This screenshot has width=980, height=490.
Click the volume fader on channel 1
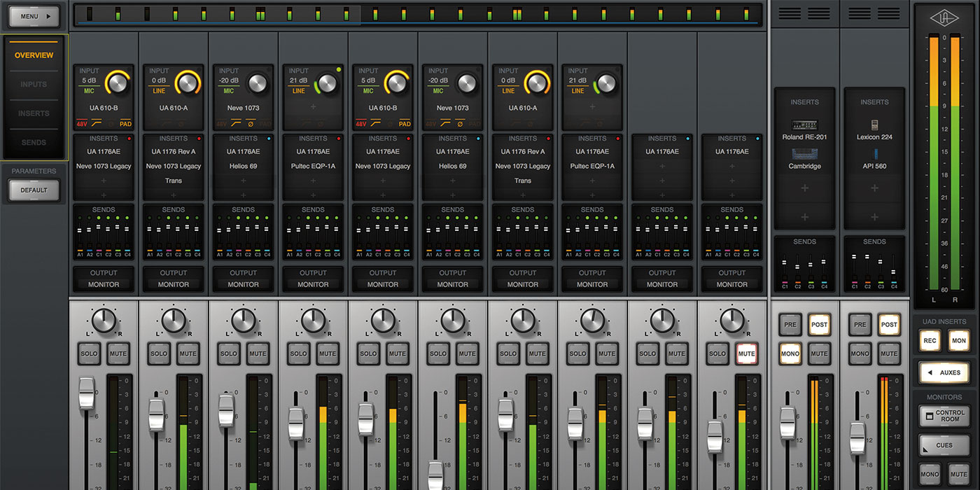(x=86, y=393)
